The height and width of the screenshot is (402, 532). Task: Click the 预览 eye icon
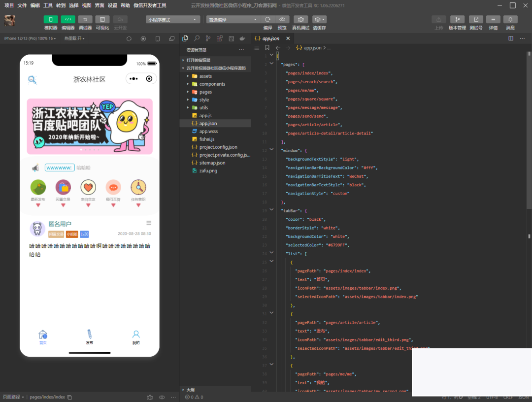click(x=282, y=19)
